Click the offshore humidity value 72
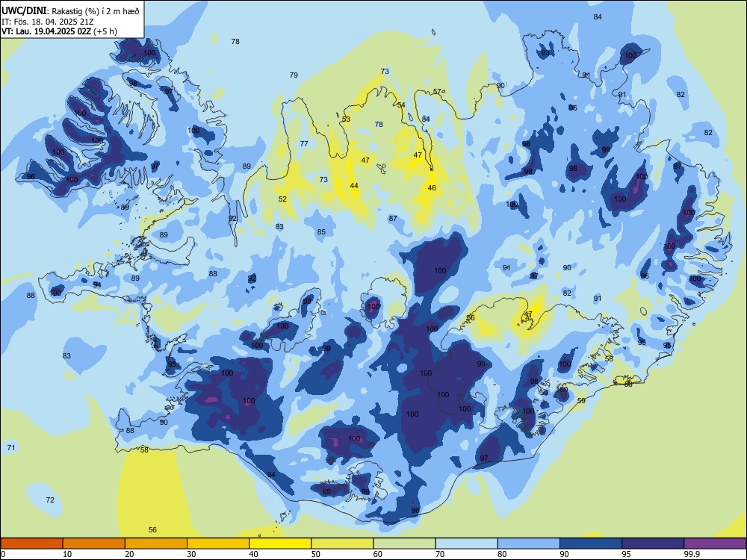 click(50, 500)
